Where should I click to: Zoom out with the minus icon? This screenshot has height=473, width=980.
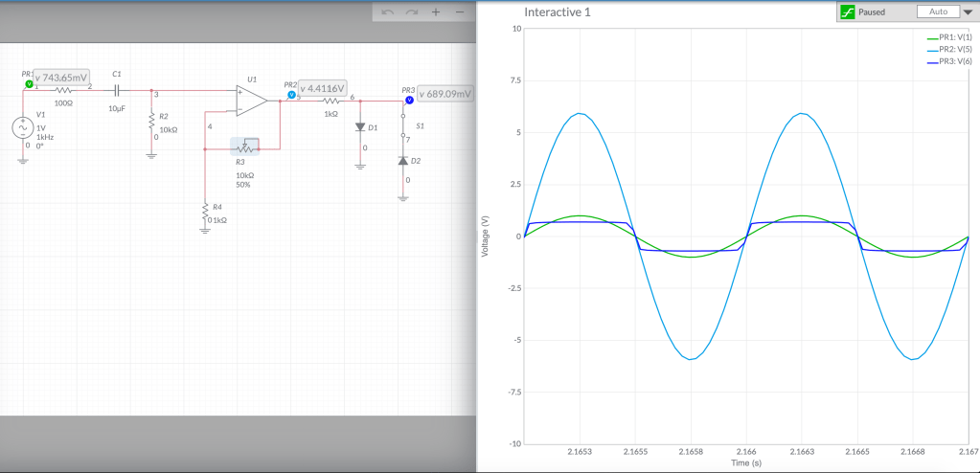pyautogui.click(x=460, y=11)
